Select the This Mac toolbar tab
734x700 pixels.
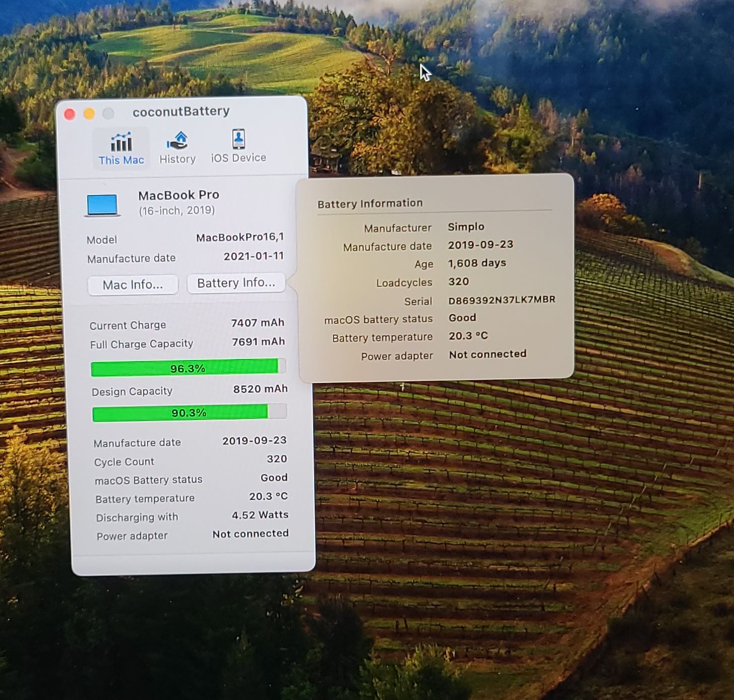(121, 148)
